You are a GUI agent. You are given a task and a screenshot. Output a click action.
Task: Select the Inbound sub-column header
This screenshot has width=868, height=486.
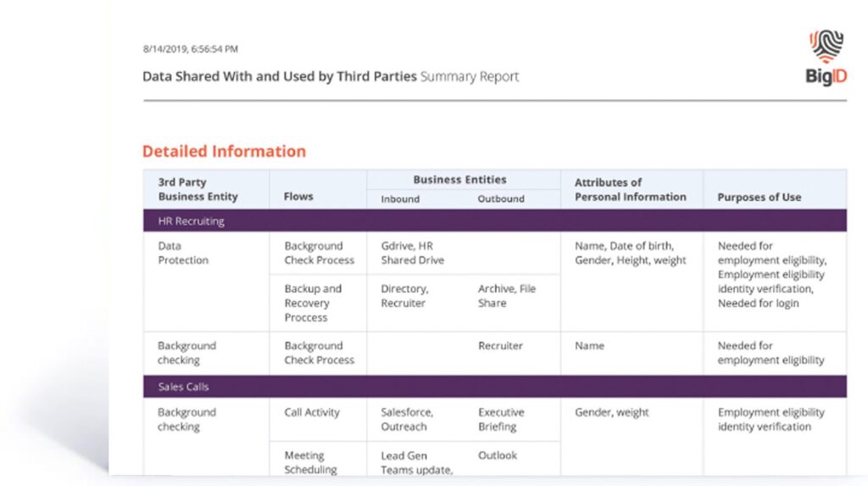[x=400, y=199]
